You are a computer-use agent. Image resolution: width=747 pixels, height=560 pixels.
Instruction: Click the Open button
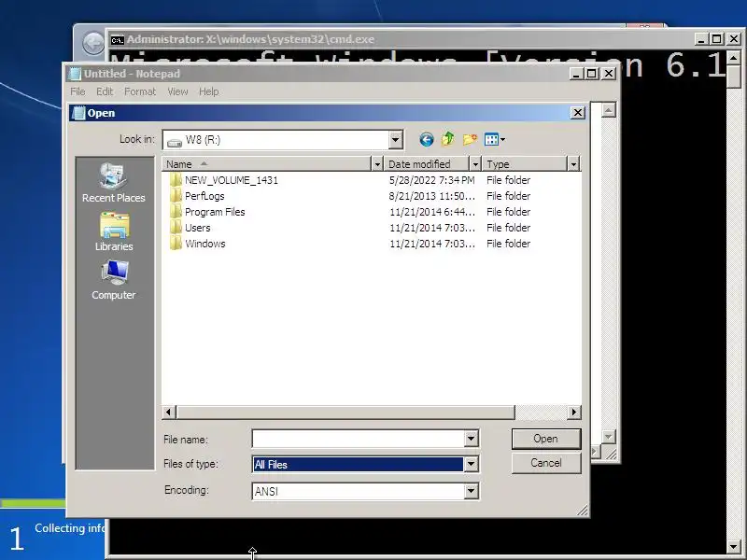point(546,439)
